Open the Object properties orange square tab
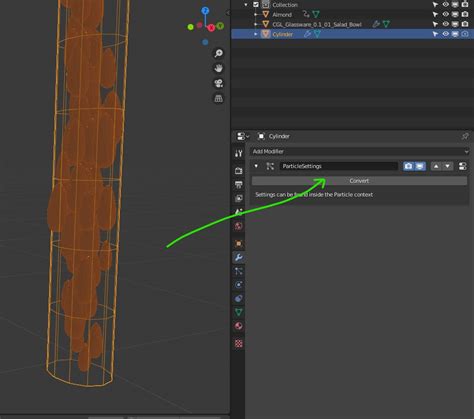Viewport: 474px width, 419px height. (x=238, y=243)
